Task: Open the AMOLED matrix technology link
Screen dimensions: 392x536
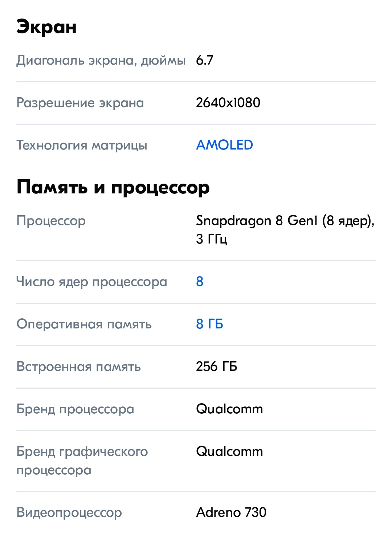Action: tap(224, 145)
